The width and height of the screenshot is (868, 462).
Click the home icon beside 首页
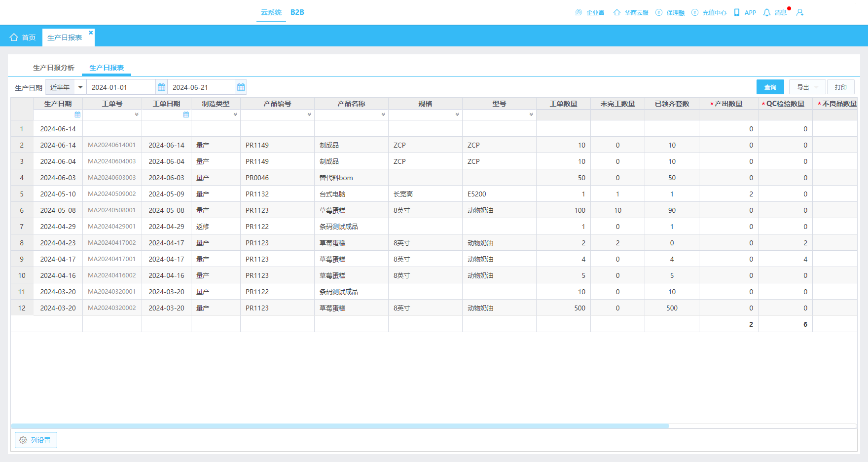click(14, 38)
